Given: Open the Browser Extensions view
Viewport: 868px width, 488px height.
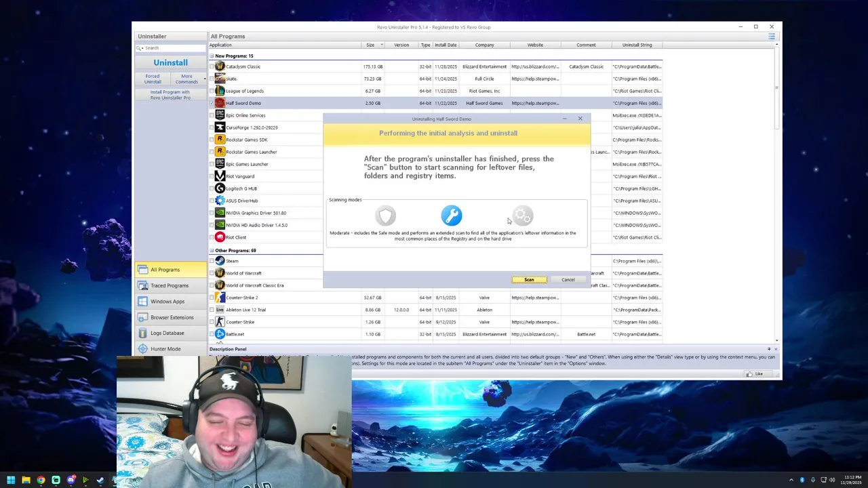Looking at the screenshot, I should point(170,317).
